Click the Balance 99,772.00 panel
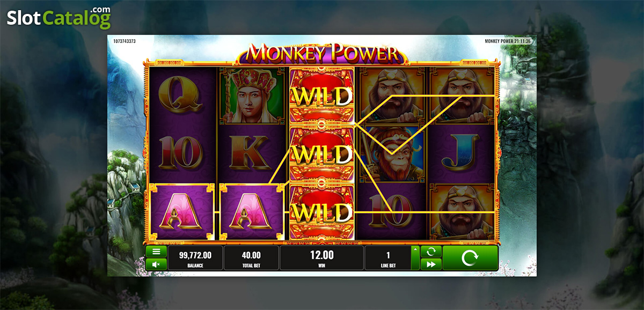 pos(195,258)
